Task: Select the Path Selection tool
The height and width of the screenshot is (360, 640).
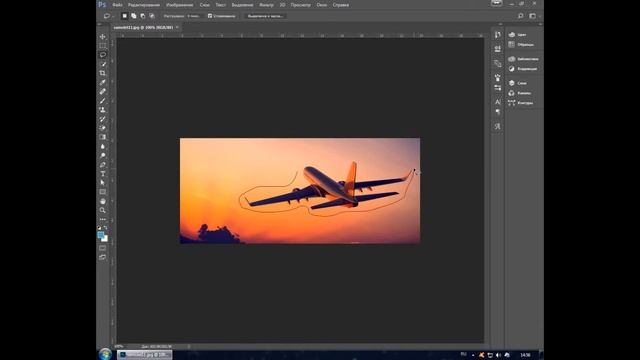Action: coord(102,183)
